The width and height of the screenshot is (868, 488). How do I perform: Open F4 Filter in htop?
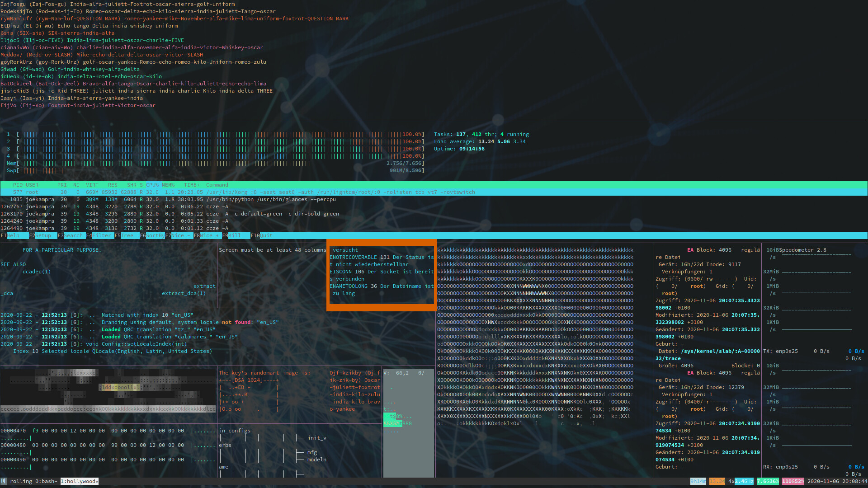(100, 235)
